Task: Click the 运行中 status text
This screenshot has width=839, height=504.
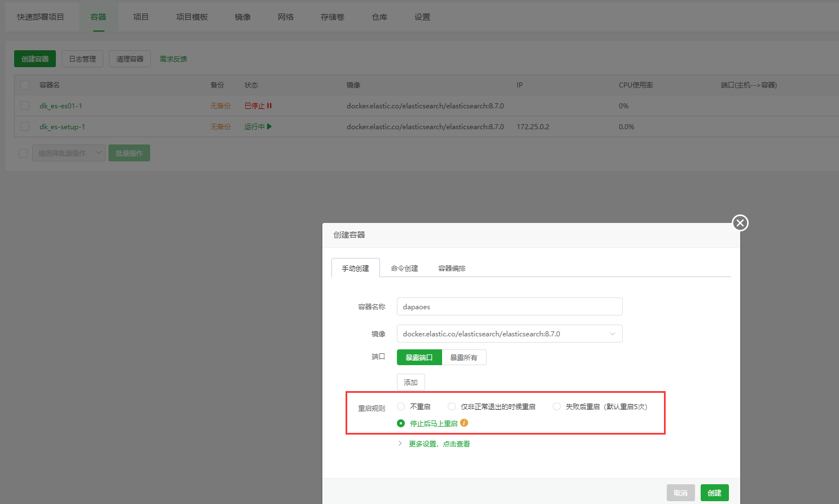Action: click(x=255, y=126)
